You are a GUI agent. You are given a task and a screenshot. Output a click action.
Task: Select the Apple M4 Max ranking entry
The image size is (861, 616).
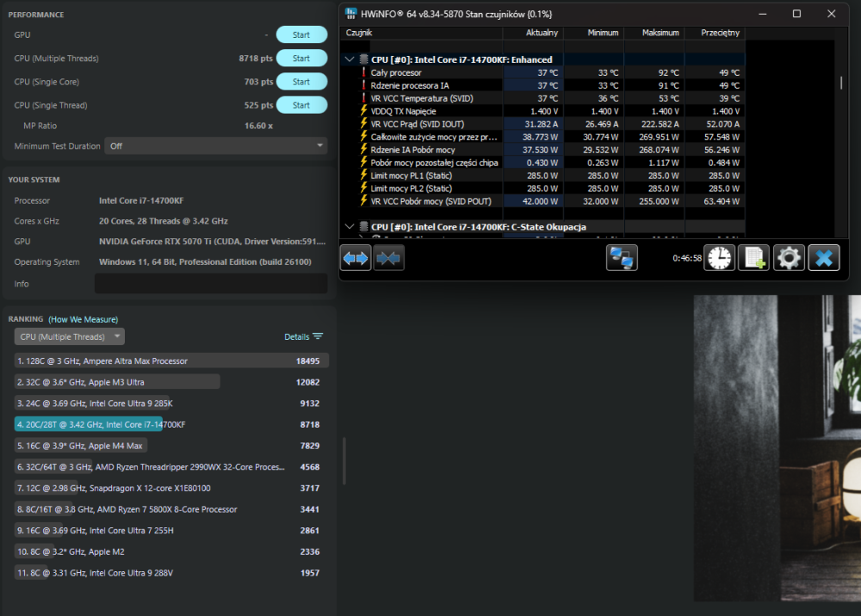pos(171,446)
